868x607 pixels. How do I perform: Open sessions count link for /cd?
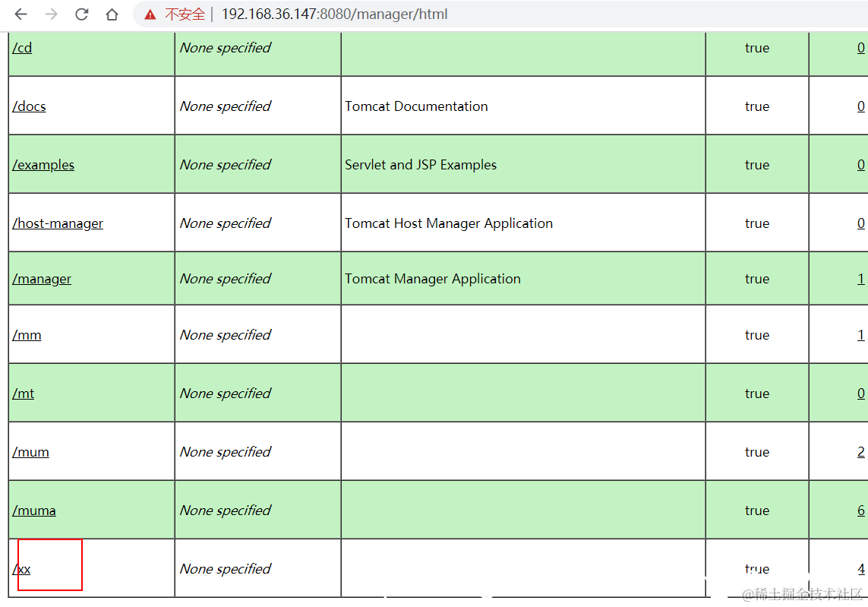pos(861,48)
